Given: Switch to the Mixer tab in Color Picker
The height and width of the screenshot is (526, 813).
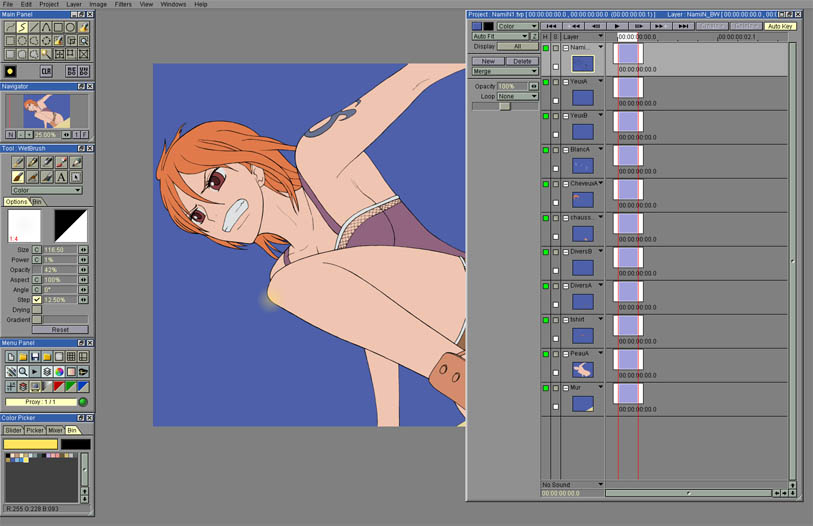Looking at the screenshot, I should coord(55,430).
